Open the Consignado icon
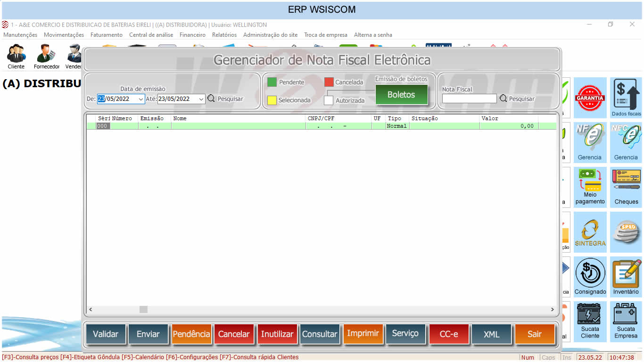Viewport: 644px width, 362px height. (x=590, y=277)
